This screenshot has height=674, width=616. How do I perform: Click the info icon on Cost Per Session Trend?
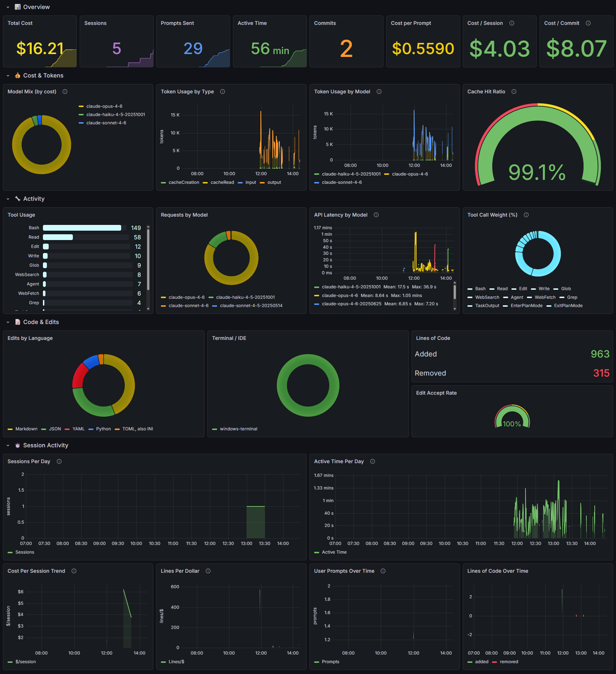click(74, 571)
